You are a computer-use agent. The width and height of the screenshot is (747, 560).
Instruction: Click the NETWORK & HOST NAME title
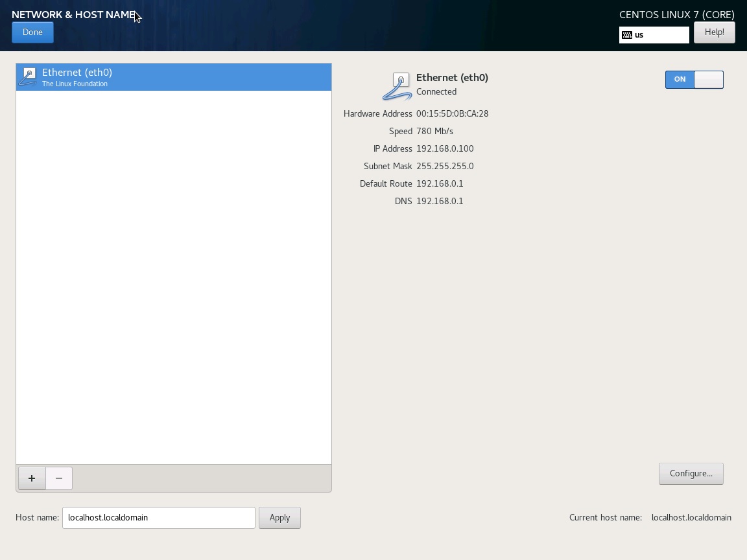pyautogui.click(x=73, y=15)
